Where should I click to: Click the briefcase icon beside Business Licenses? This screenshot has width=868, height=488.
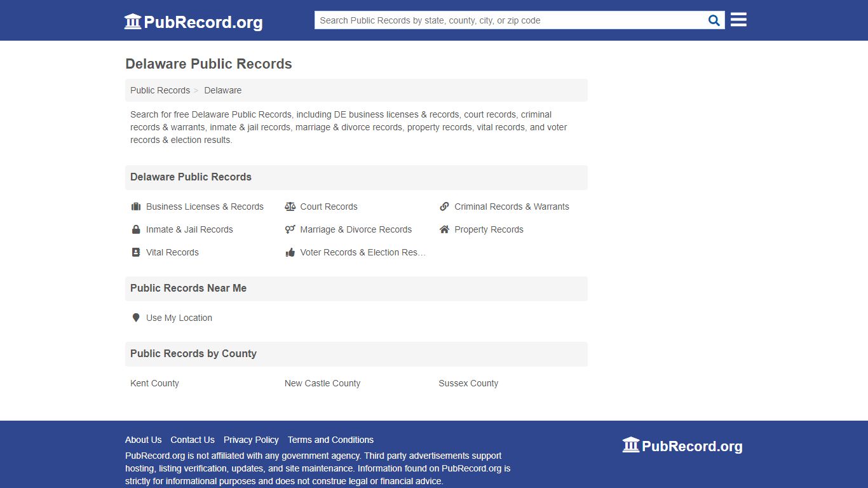point(136,207)
